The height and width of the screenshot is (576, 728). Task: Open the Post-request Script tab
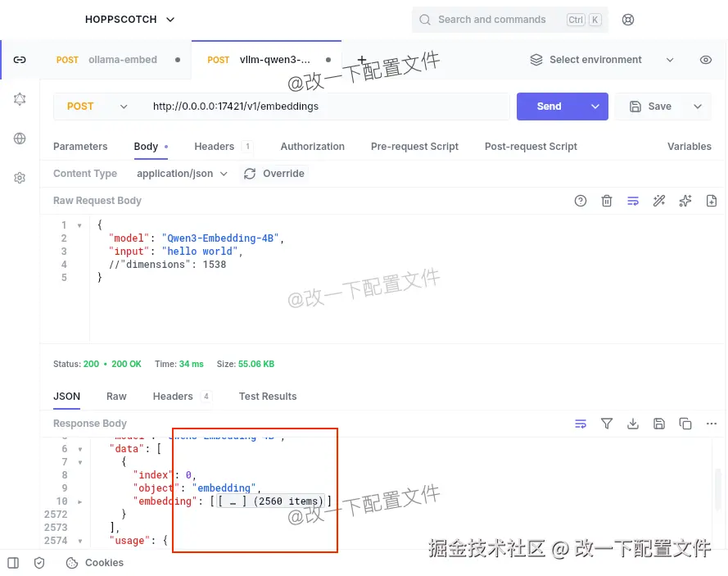point(531,147)
